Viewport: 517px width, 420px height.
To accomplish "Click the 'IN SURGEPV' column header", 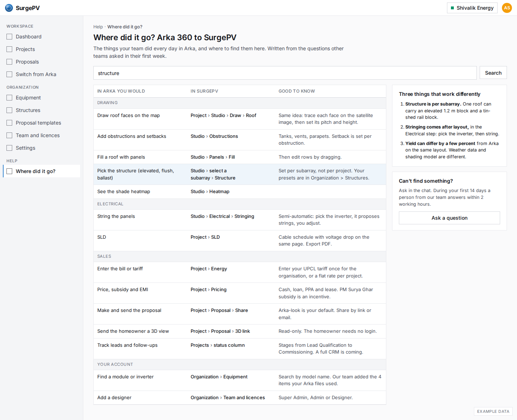I will (204, 91).
